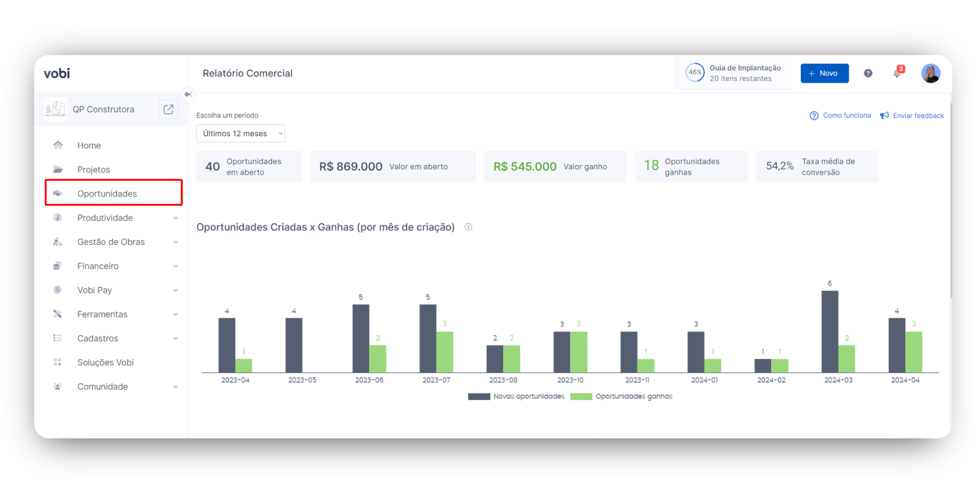
Task: Click the Como funciona link
Action: tap(847, 115)
